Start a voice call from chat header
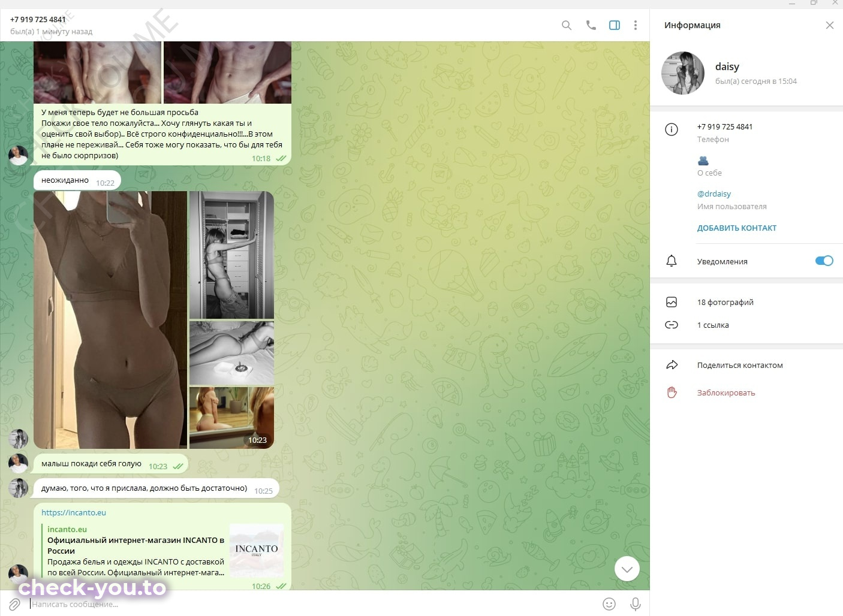 591,25
